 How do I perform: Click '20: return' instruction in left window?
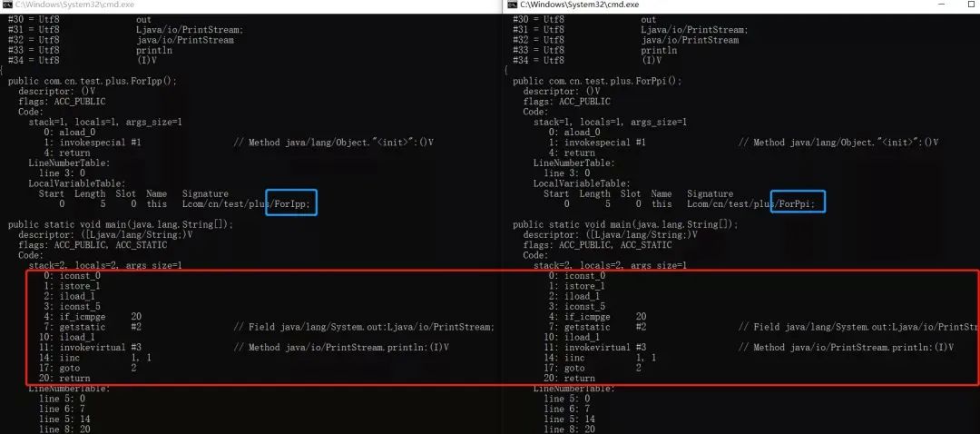[64, 379]
